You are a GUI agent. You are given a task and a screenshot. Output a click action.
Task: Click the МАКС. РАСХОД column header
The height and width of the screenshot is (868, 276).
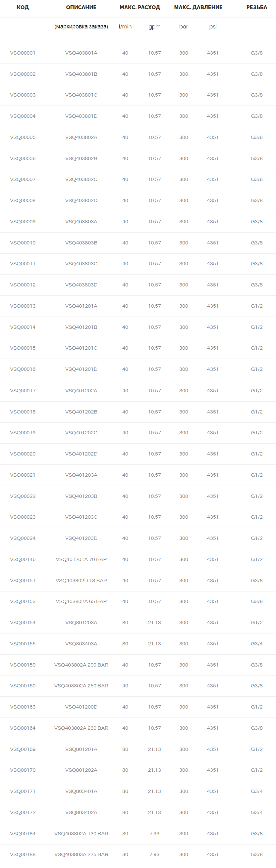pos(140,7)
